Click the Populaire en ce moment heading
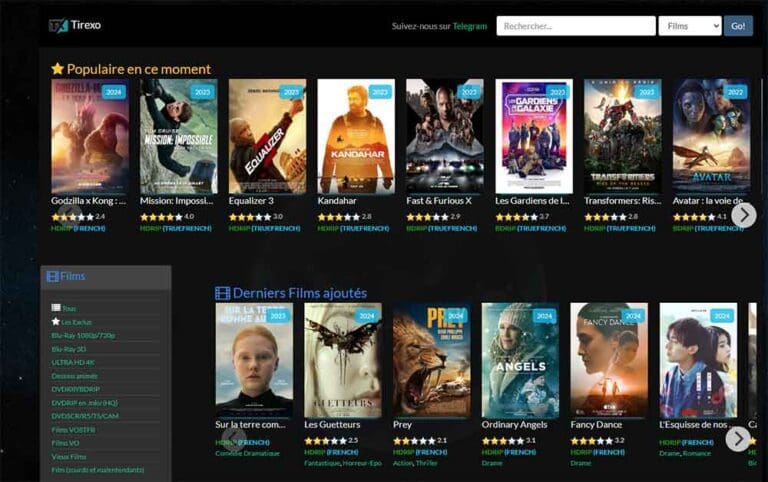 [139, 69]
